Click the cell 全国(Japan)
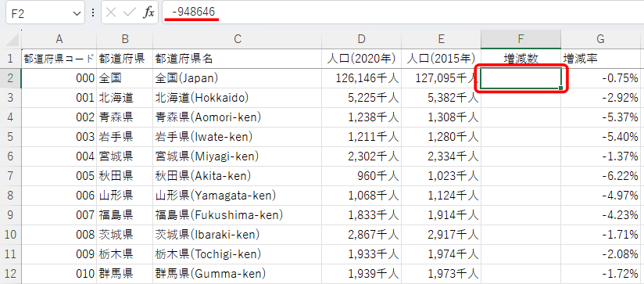 (x=238, y=78)
